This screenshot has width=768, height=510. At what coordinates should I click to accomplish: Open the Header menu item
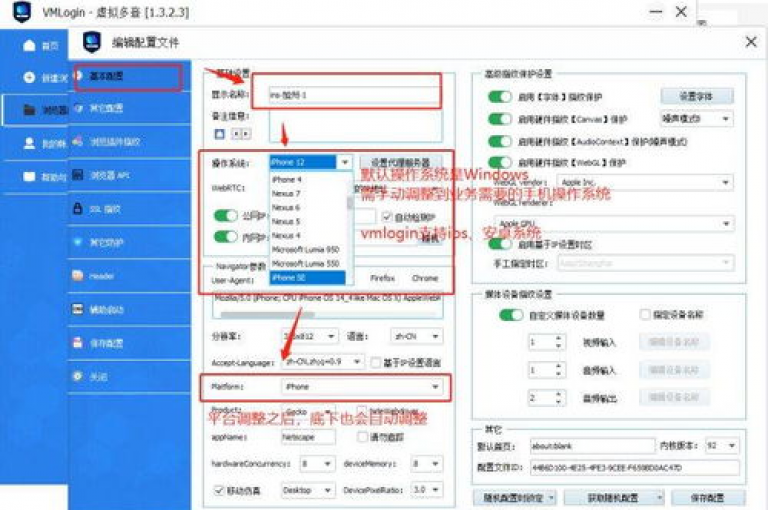(x=130, y=276)
